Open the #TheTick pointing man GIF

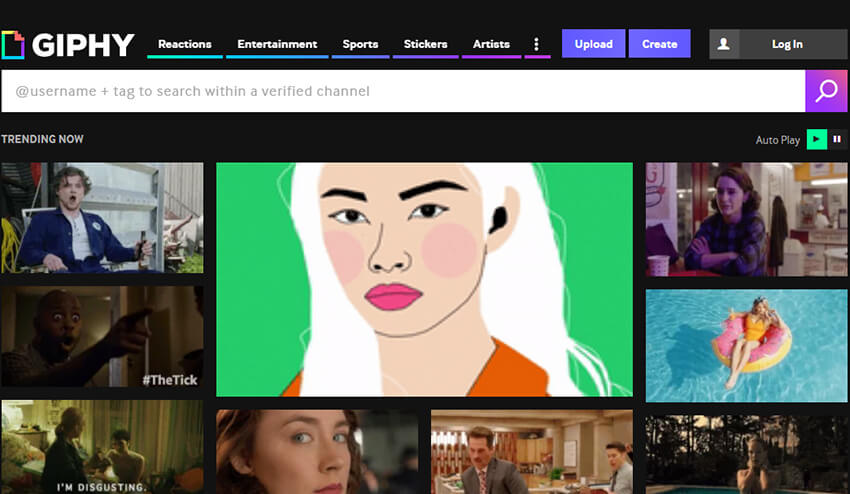click(102, 336)
